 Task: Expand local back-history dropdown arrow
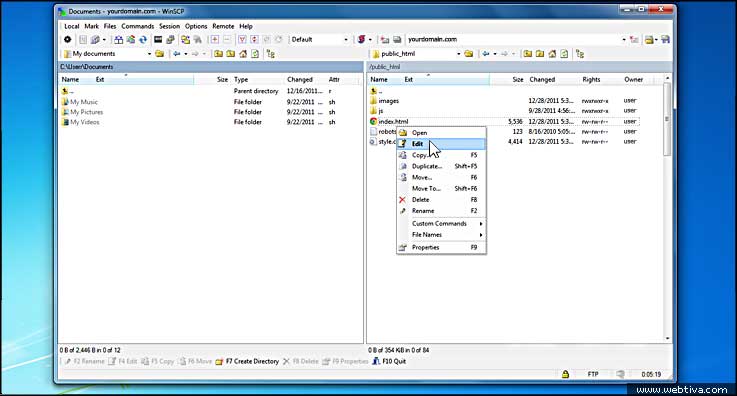[x=186, y=54]
